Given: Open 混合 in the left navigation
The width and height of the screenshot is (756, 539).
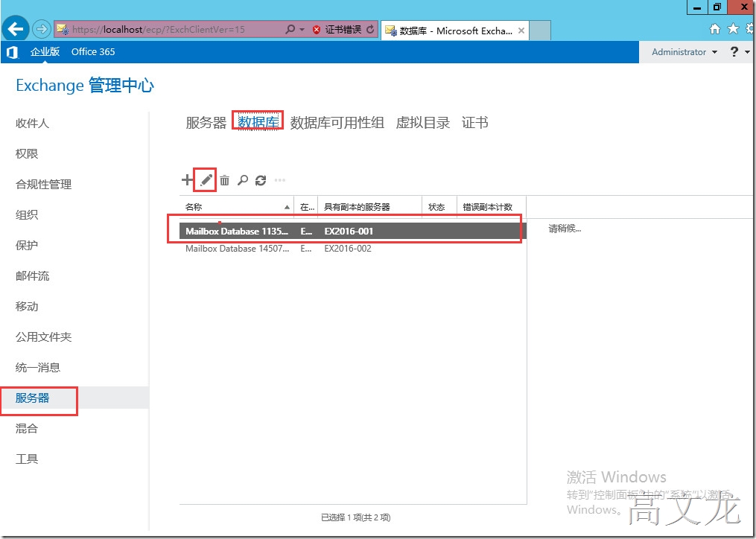Looking at the screenshot, I should point(27,429).
